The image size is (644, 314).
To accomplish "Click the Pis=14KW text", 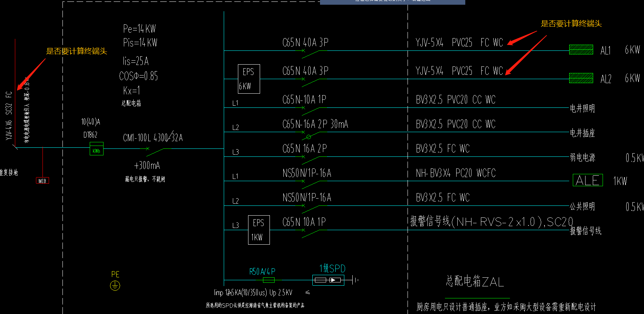I will [x=140, y=42].
